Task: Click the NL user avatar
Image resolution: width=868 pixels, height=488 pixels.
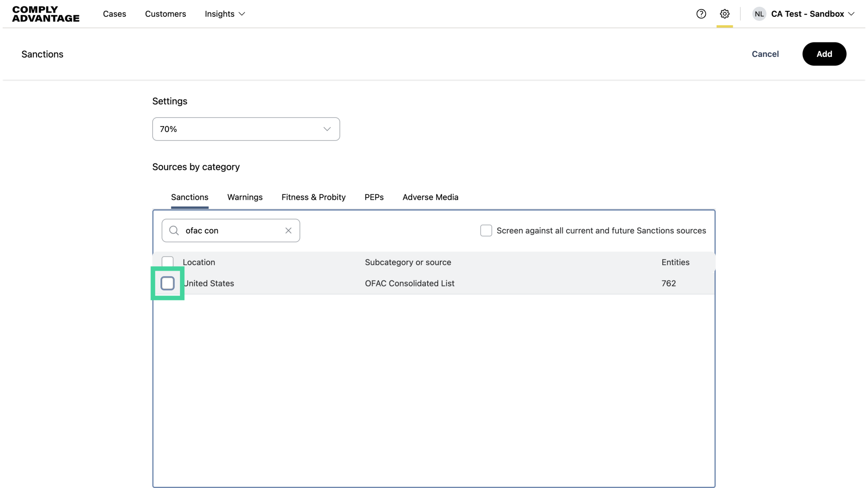Action: [759, 14]
